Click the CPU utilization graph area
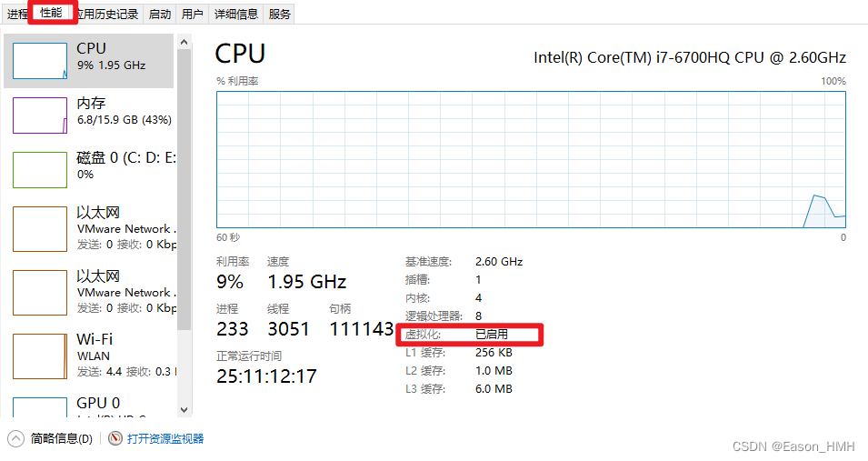The height and width of the screenshot is (461, 868). tap(531, 160)
